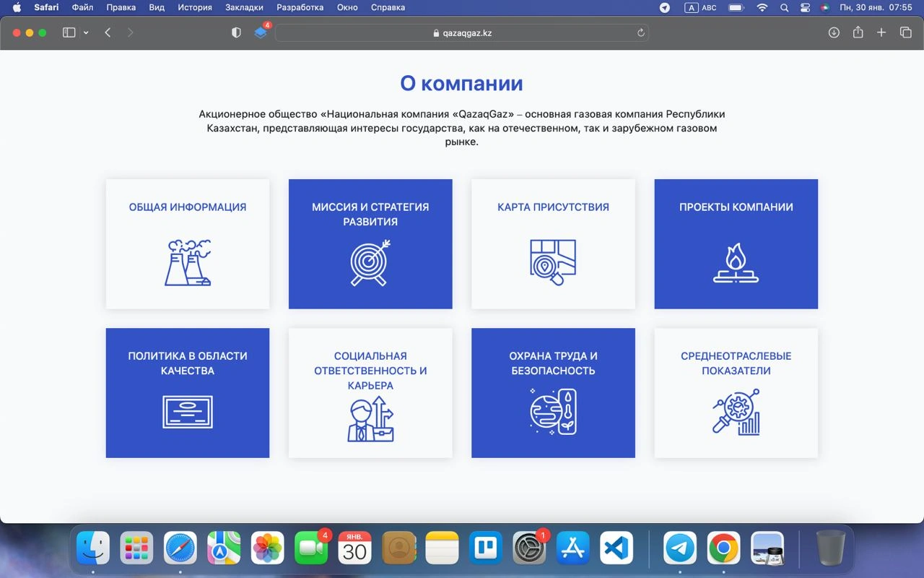This screenshot has width=924, height=578.
Task: Open a new tab with plus button
Action: point(881,33)
